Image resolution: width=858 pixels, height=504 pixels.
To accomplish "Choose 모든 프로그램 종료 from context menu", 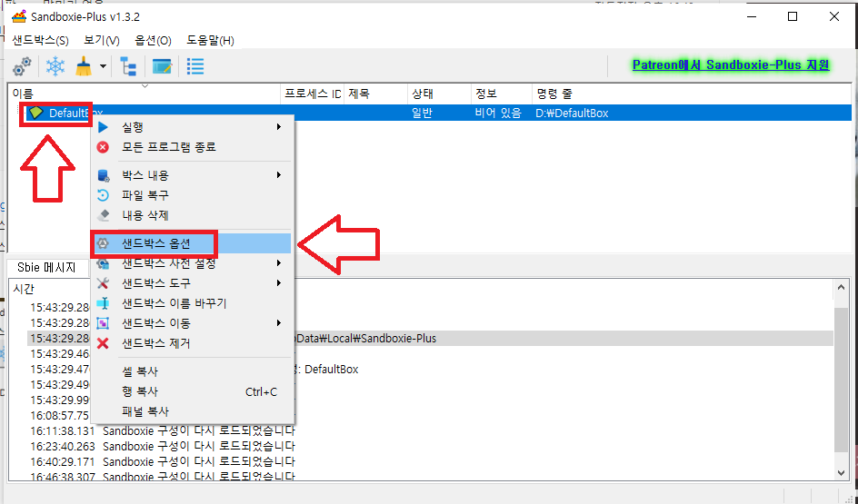I will click(x=193, y=147).
